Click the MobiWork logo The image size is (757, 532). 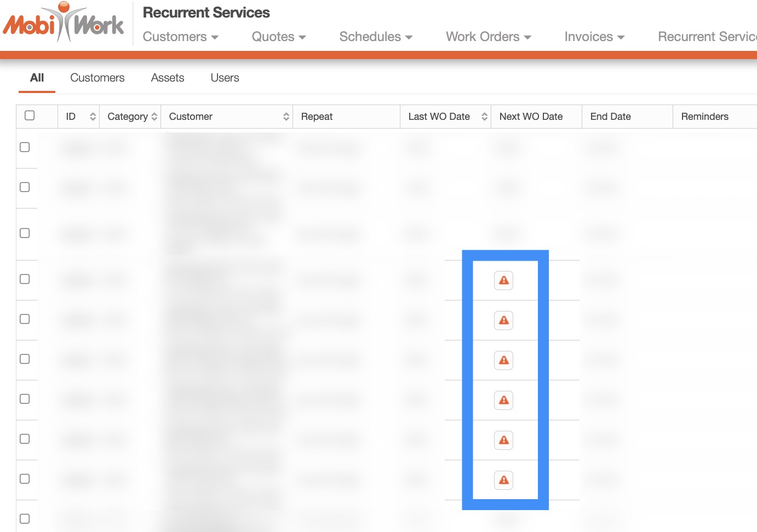[64, 23]
